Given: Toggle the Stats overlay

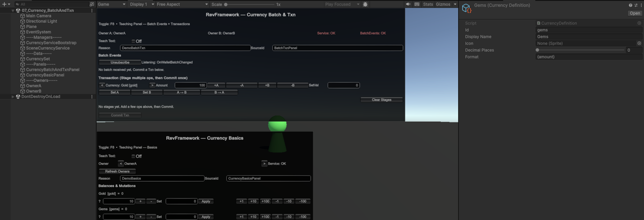Looking at the screenshot, I should (428, 4).
